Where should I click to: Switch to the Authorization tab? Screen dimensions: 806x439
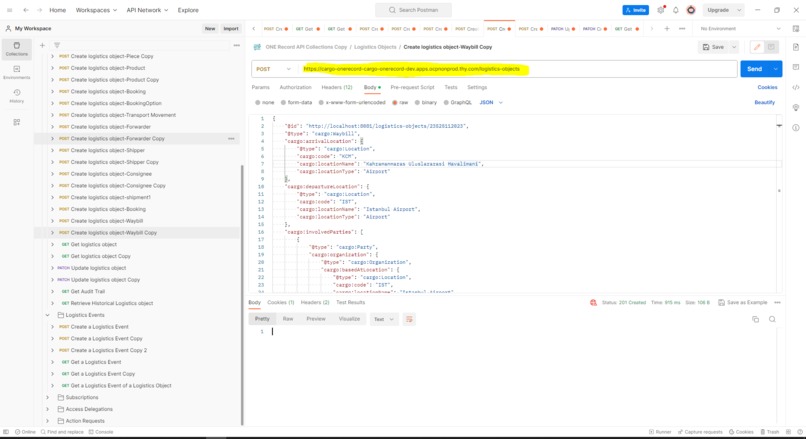(x=296, y=87)
